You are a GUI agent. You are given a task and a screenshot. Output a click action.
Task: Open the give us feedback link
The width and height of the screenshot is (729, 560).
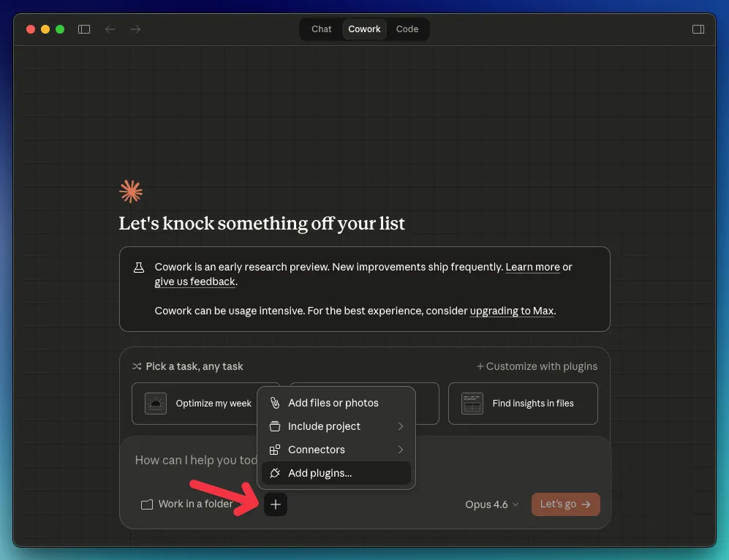point(195,281)
